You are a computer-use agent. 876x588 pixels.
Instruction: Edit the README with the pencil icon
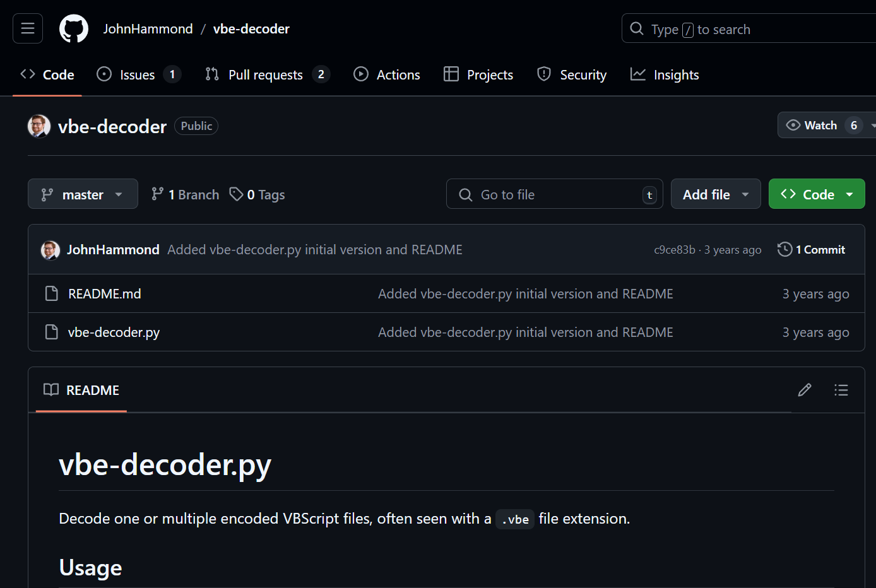pos(805,390)
